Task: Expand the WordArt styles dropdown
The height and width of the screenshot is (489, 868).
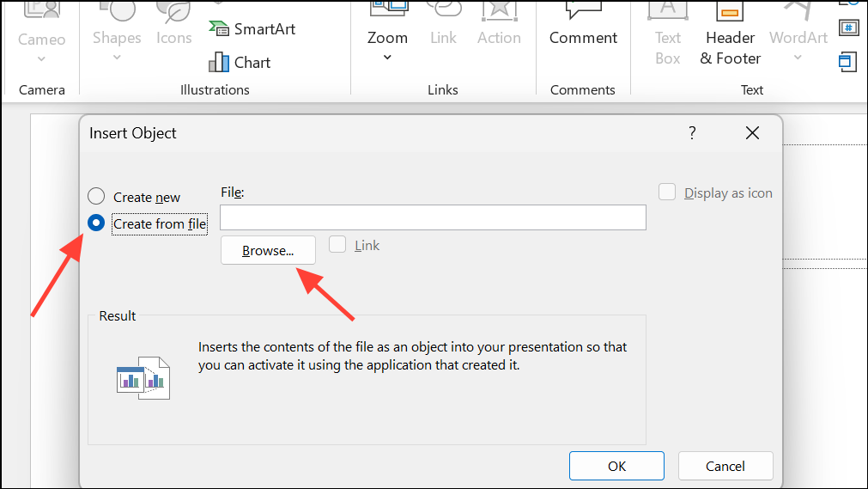Action: click(798, 58)
